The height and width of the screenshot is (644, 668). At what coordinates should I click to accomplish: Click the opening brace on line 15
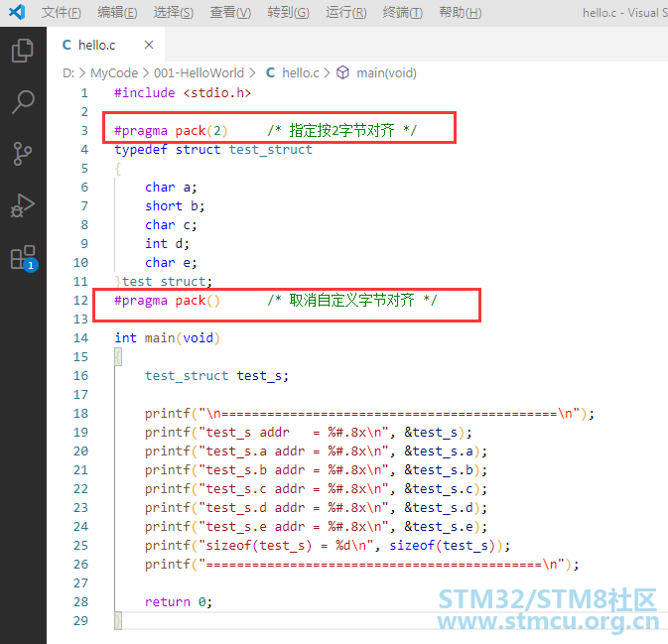click(118, 356)
